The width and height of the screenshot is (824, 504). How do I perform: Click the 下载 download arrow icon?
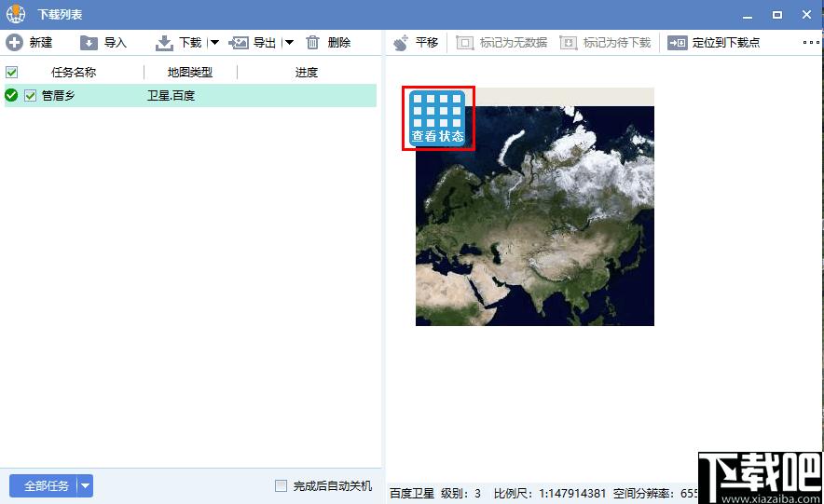164,43
